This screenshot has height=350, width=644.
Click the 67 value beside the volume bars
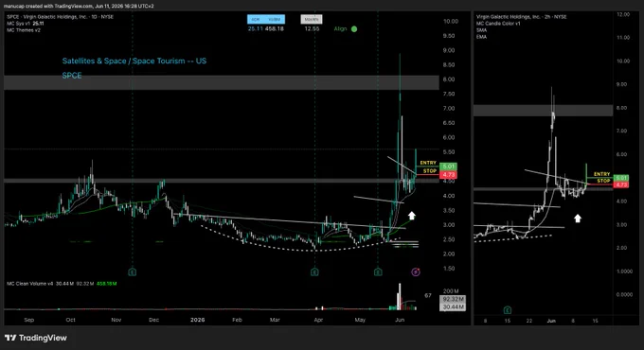[428, 295]
